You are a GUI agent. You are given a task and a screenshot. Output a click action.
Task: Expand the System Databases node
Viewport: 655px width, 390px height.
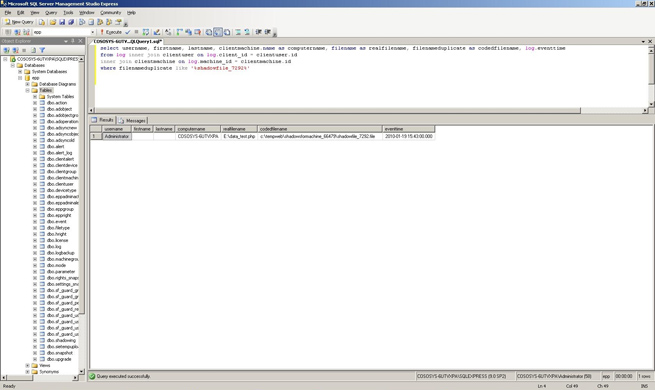20,71
